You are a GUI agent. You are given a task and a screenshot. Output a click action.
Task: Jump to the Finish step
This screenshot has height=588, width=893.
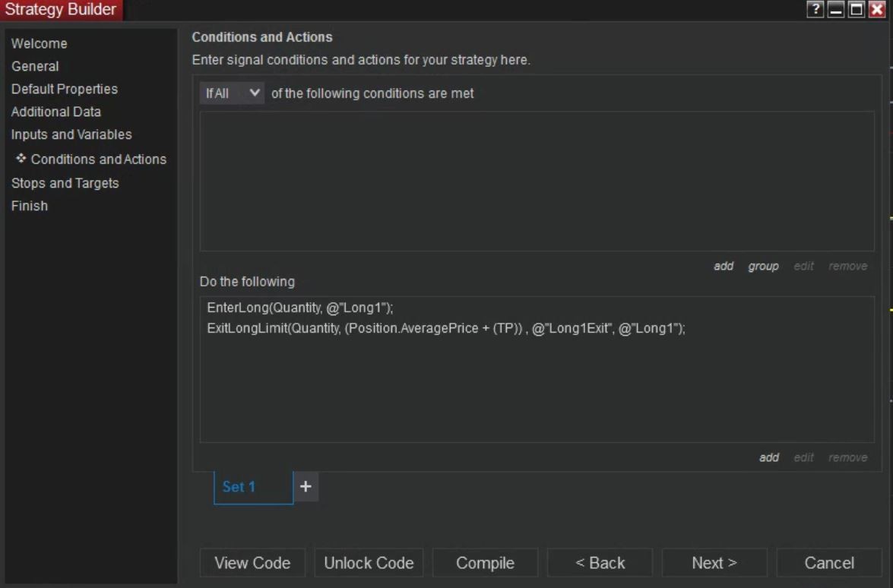point(30,206)
